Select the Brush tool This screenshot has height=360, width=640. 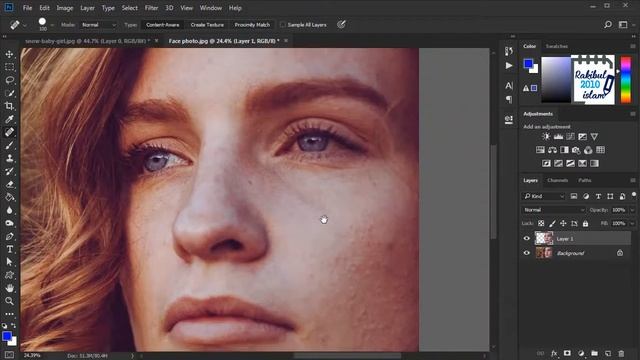9,145
